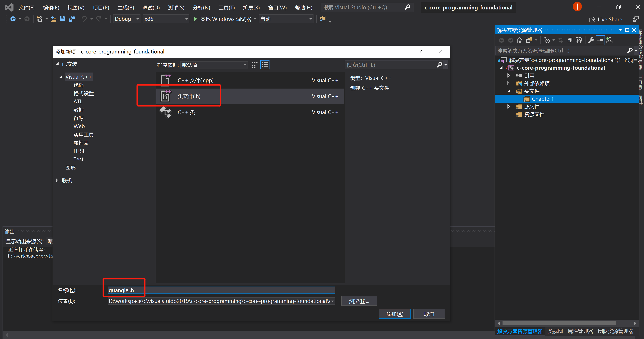Collapse the Visual C++ tree node
Viewport: 644px width, 339px height.
tap(61, 77)
